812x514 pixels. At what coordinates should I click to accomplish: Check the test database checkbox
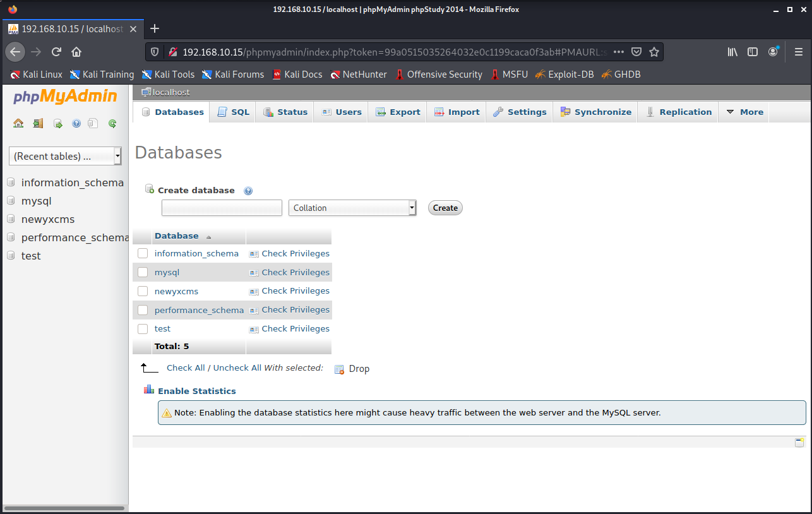[142, 328]
